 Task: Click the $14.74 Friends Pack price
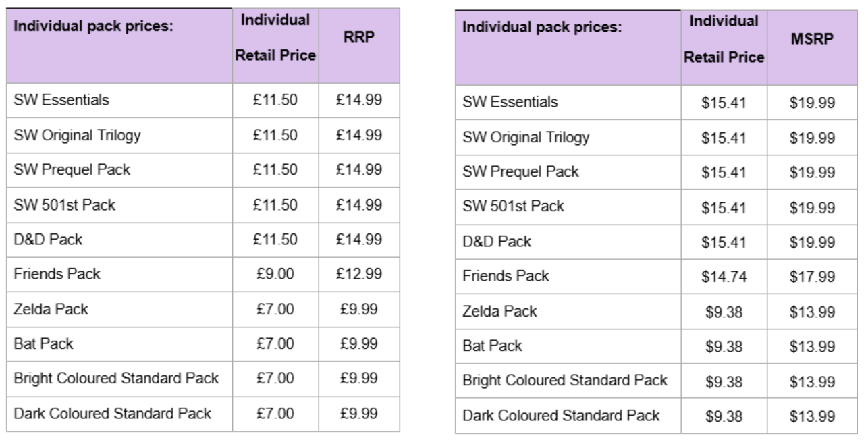(724, 276)
